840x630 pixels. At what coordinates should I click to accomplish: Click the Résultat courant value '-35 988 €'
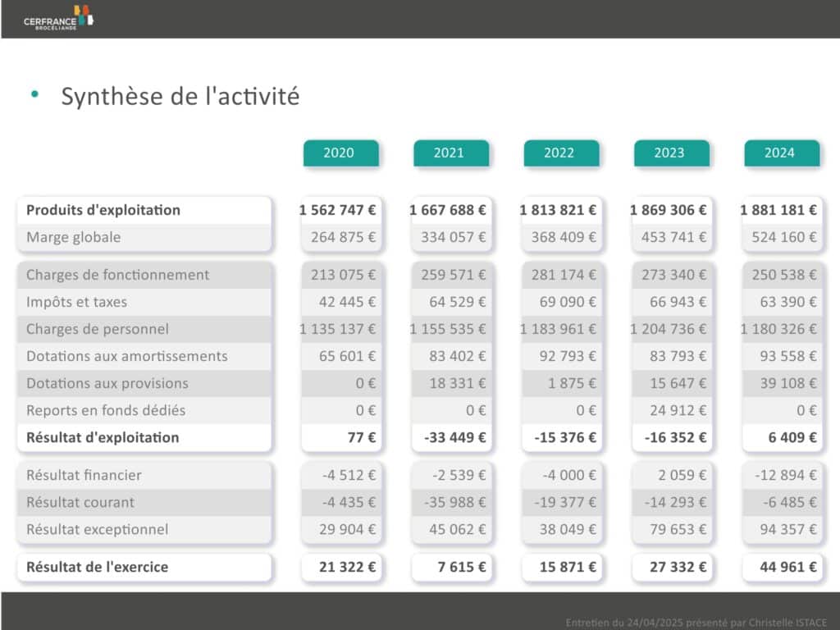[x=455, y=503]
